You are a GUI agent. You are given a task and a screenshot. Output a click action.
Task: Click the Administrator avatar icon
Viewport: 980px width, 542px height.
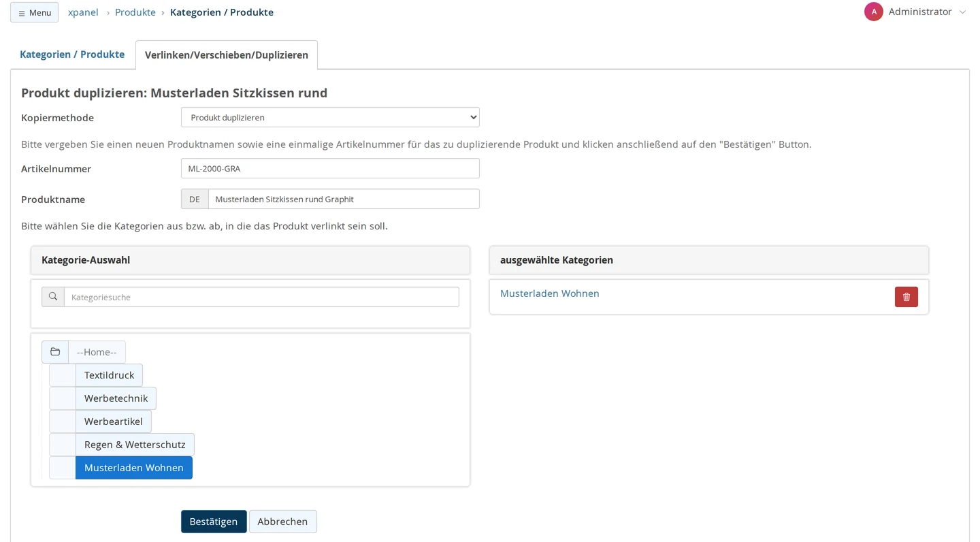(874, 12)
